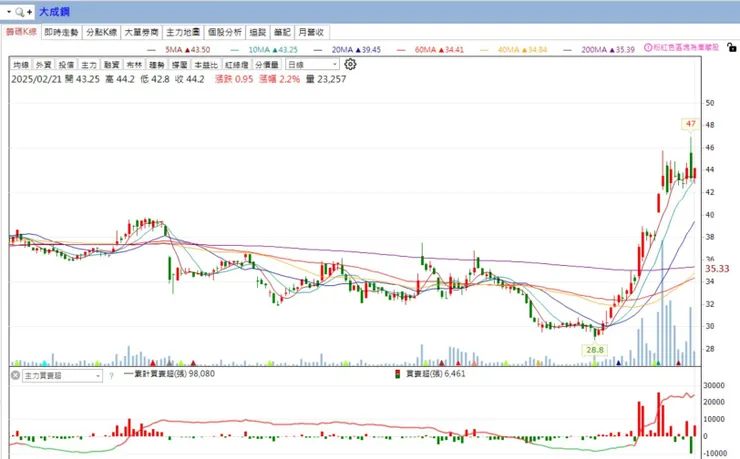Click the cyan triangle marker on the volume axis
Screen dimensions: 740x459
click(45, 363)
